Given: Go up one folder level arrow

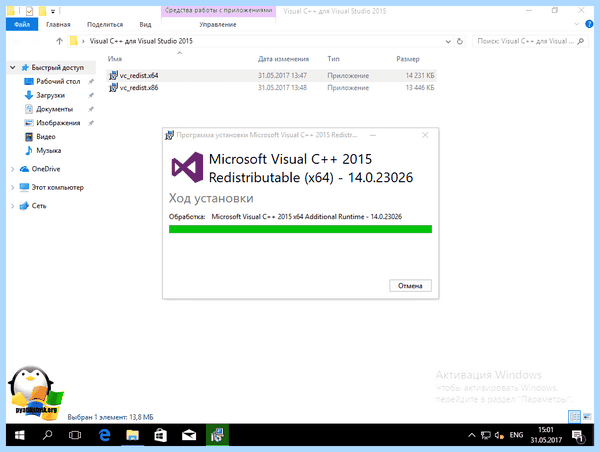Looking at the screenshot, I should point(59,41).
